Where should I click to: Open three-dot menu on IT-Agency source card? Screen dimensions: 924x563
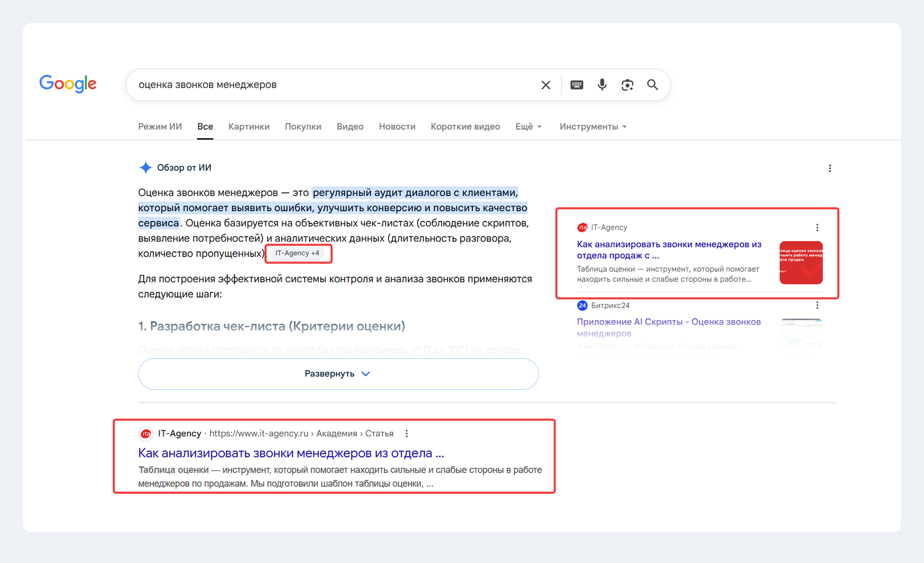tap(817, 228)
